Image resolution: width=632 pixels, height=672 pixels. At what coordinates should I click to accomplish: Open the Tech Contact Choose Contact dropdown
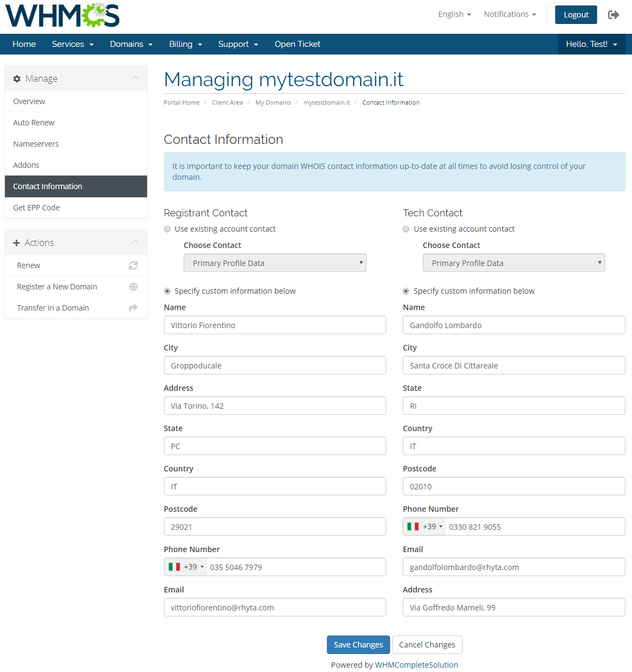pyautogui.click(x=513, y=263)
